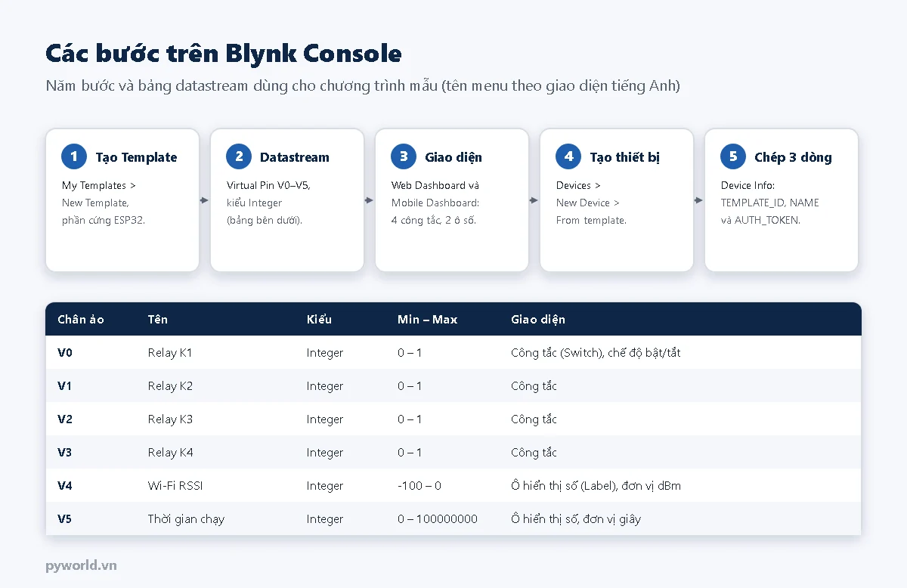Click "Công tắc" in the Relay K4 row
The image size is (907, 588).
click(534, 452)
